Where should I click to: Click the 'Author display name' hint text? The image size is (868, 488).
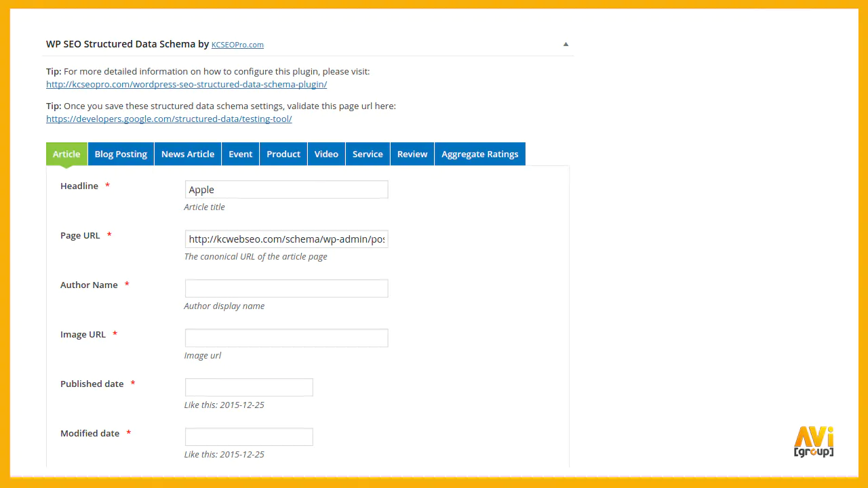pos(224,306)
